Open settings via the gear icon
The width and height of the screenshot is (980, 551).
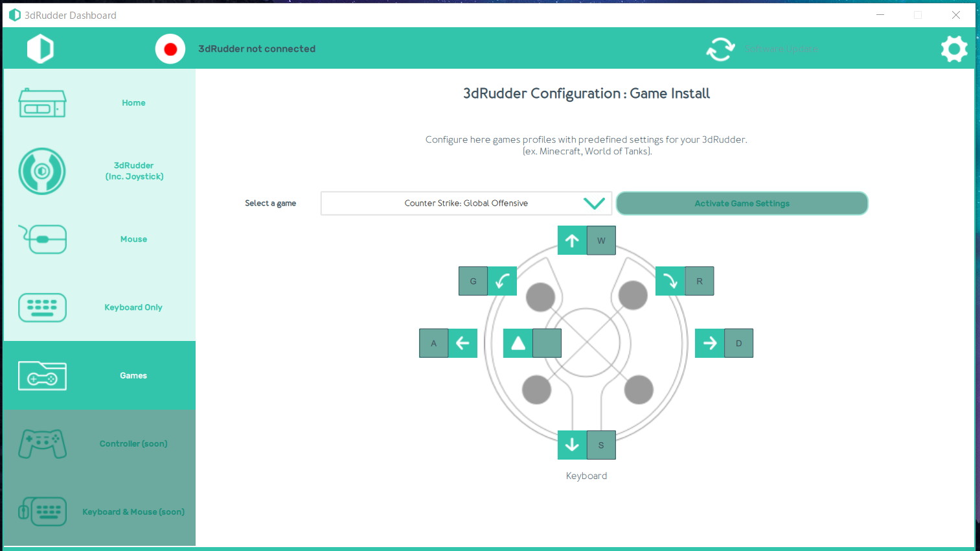(x=954, y=49)
